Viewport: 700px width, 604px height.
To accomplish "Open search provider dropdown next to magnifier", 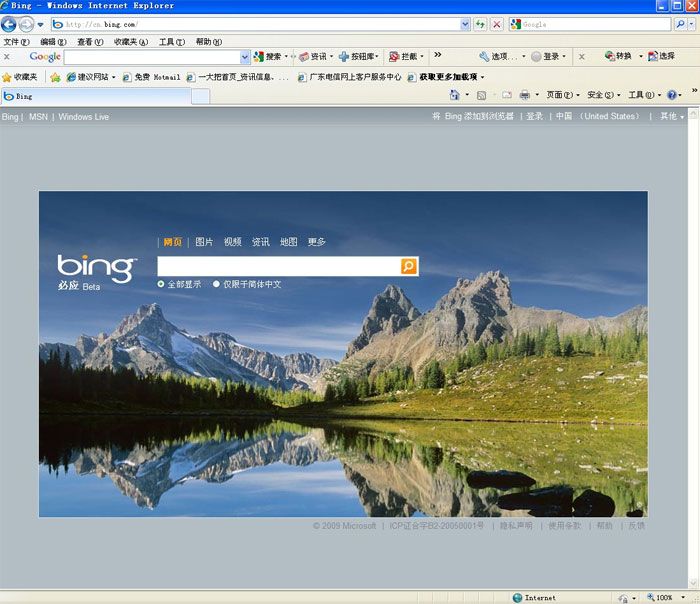I will (x=692, y=24).
